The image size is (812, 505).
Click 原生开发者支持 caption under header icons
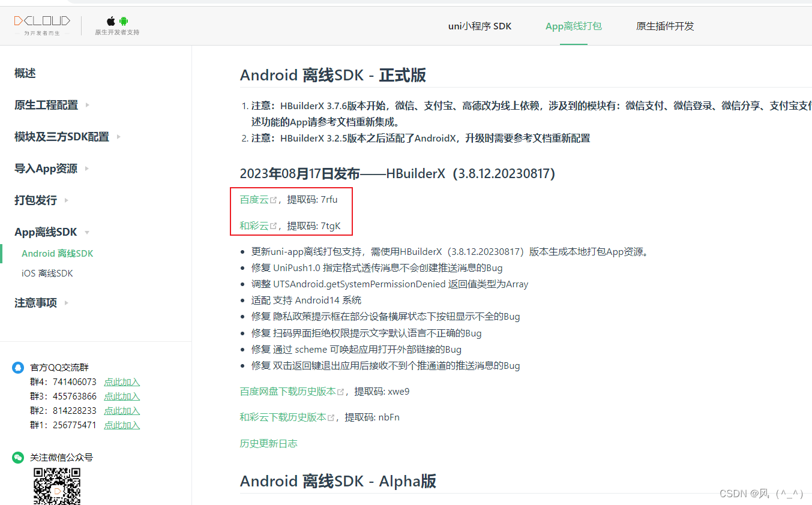(117, 32)
